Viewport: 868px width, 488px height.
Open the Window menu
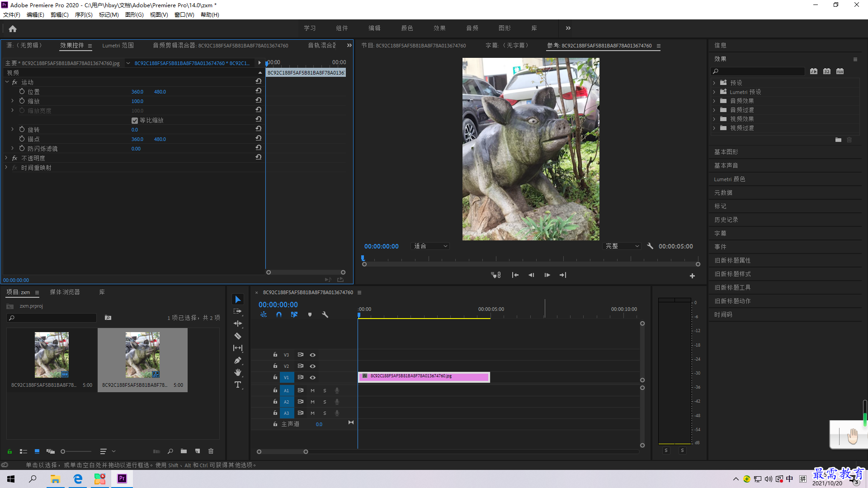click(x=184, y=15)
